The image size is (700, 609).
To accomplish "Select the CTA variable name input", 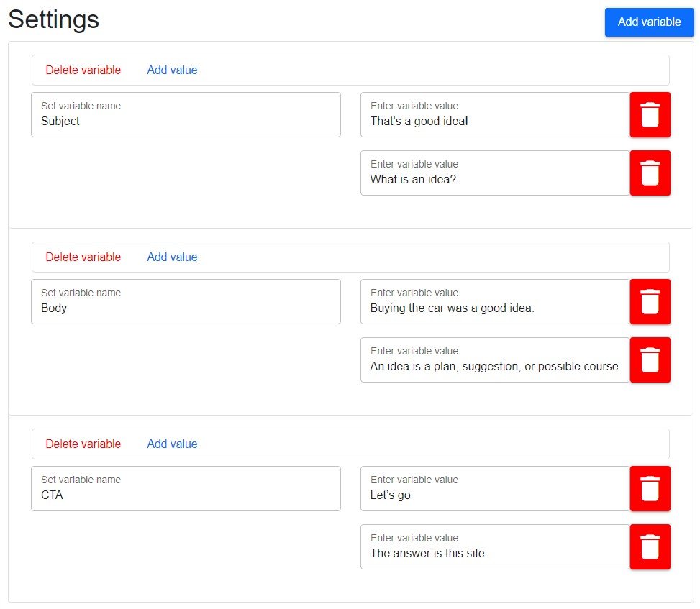I will 186,488.
